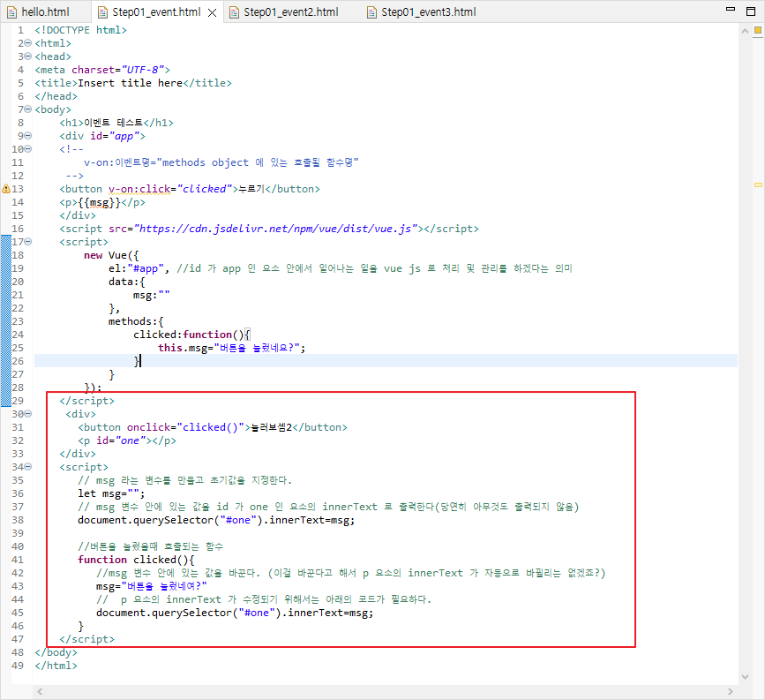The height and width of the screenshot is (700, 765).
Task: Collapse the script fold on line 17
Action: pos(28,241)
